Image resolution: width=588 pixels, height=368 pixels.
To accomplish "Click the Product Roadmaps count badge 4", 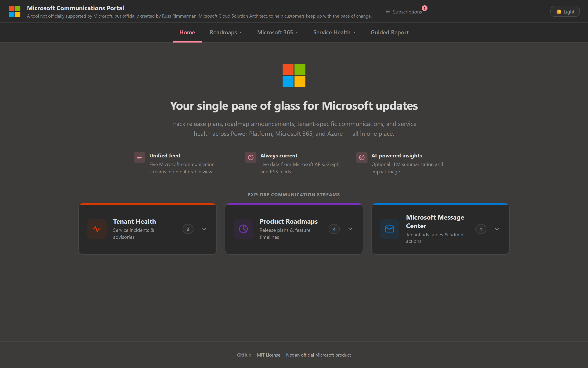I will 334,229.
